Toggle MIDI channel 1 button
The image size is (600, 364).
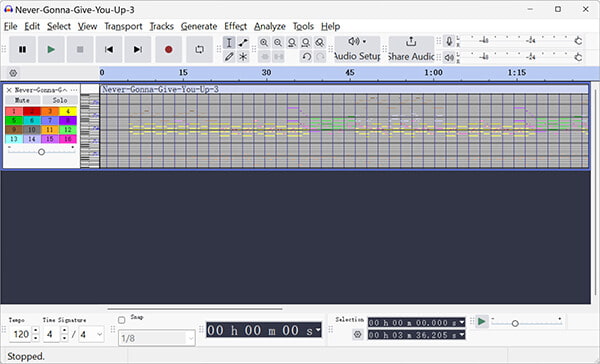(x=14, y=111)
